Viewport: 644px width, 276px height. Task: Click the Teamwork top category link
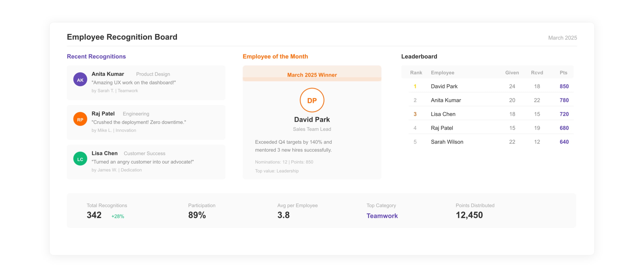click(x=382, y=216)
